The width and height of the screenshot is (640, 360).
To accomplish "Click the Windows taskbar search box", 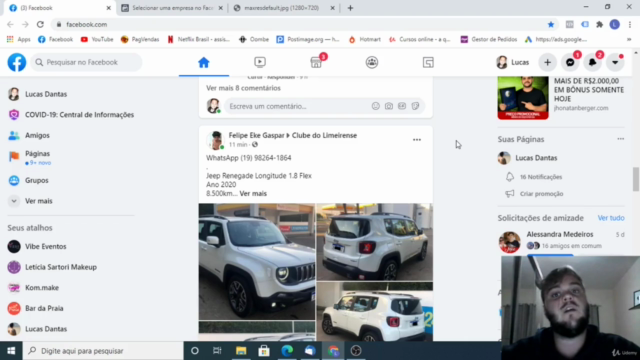I will (103, 351).
